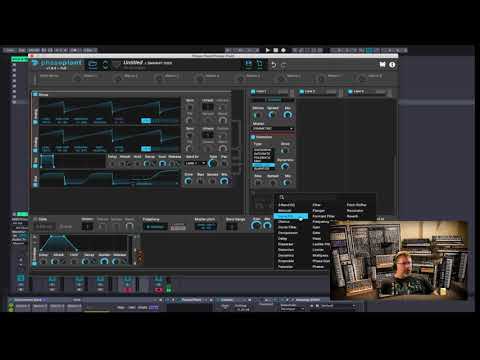Screen dimensions: 480x360
Task: Start DAW playback with the play button
Action: (x=267, y=50)
